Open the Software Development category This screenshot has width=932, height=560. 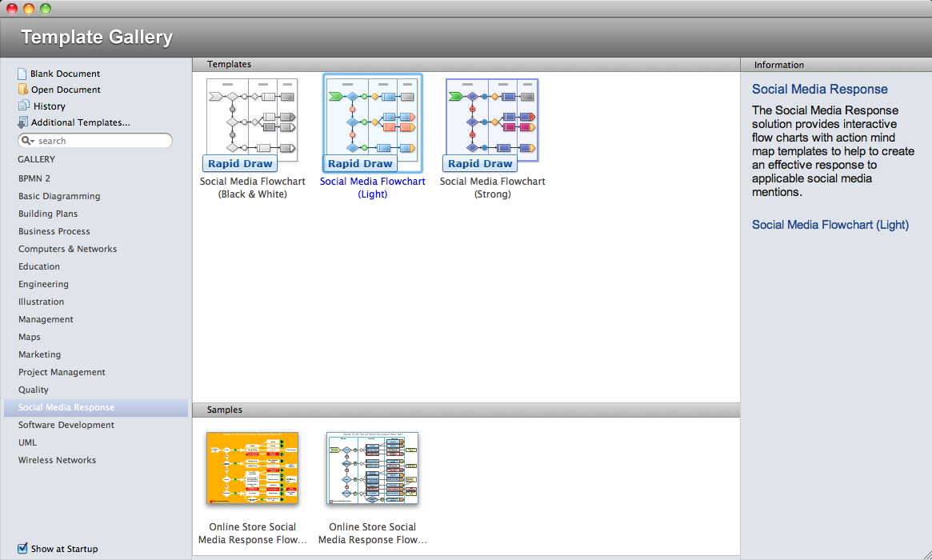coord(66,425)
